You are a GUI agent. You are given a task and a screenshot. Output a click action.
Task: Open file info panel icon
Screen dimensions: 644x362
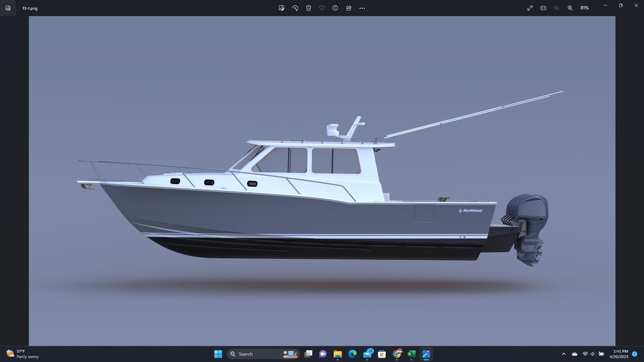click(x=335, y=8)
